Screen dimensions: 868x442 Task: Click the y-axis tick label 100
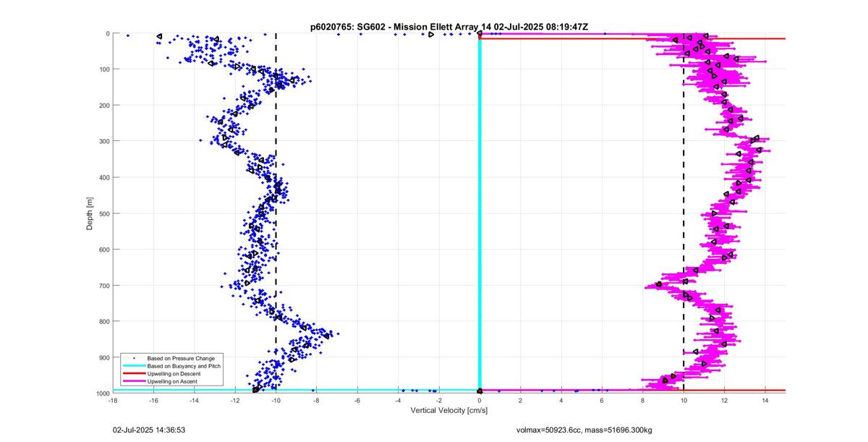[x=103, y=69]
